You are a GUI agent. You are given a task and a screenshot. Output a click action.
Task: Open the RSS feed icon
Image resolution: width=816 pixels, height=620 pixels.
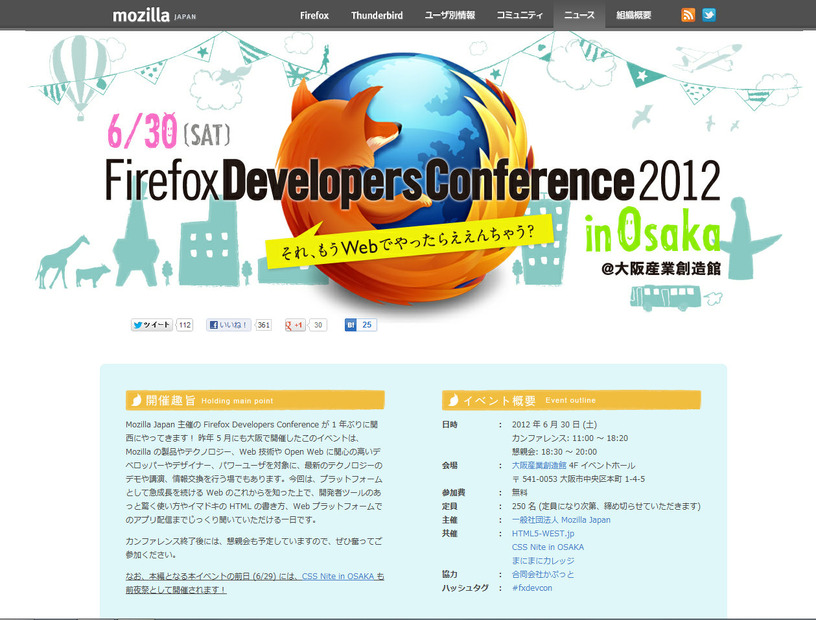[x=688, y=15]
